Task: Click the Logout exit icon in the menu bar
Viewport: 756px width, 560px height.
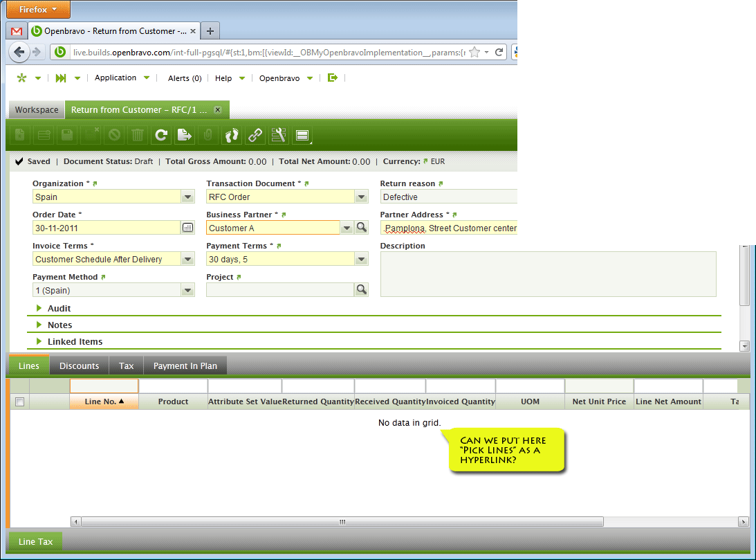Action: [x=333, y=78]
